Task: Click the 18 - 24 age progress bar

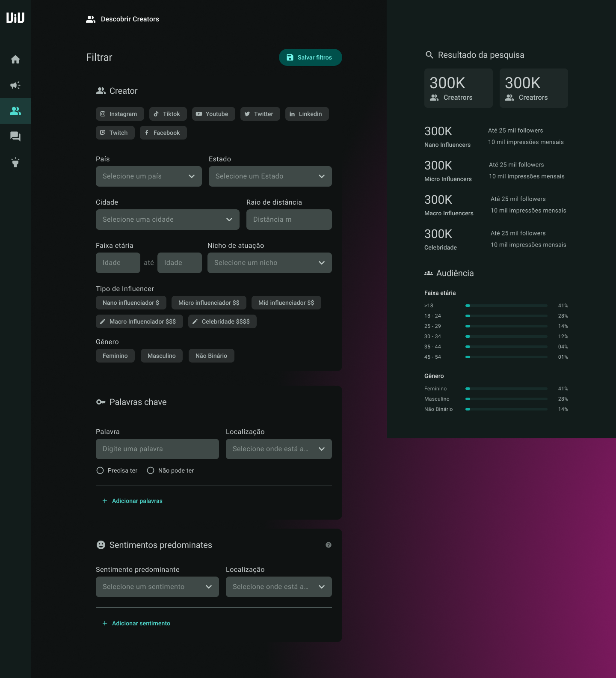Action: [x=506, y=316]
